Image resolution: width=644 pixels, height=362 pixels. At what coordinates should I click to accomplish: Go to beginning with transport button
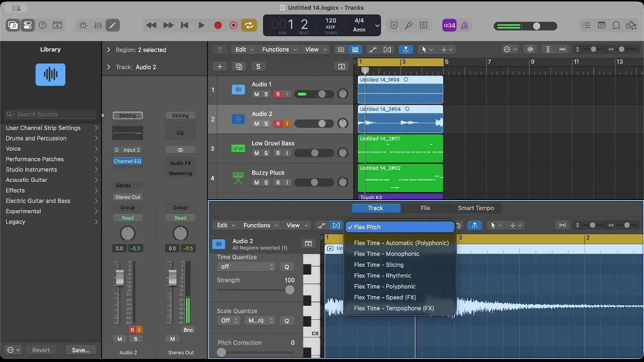185,25
